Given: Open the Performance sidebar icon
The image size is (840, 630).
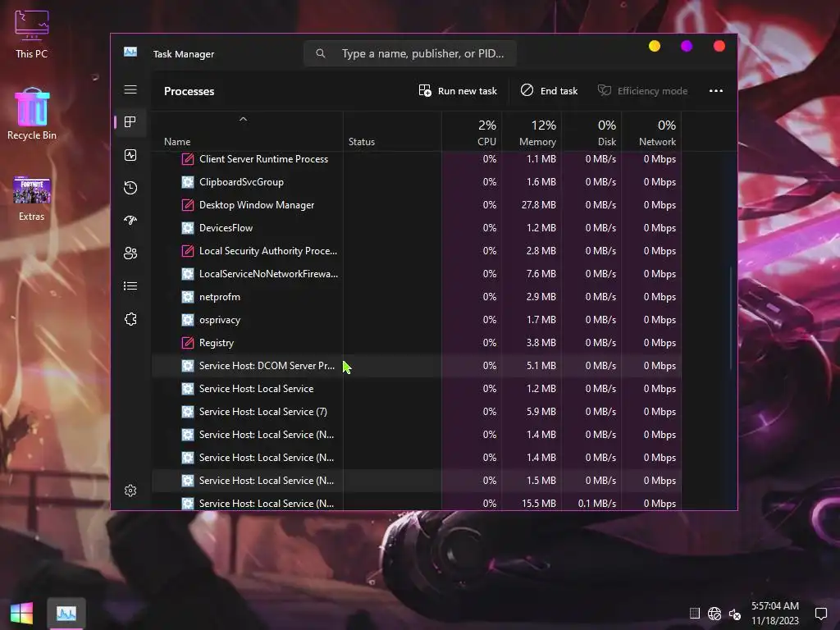Looking at the screenshot, I should [130, 155].
